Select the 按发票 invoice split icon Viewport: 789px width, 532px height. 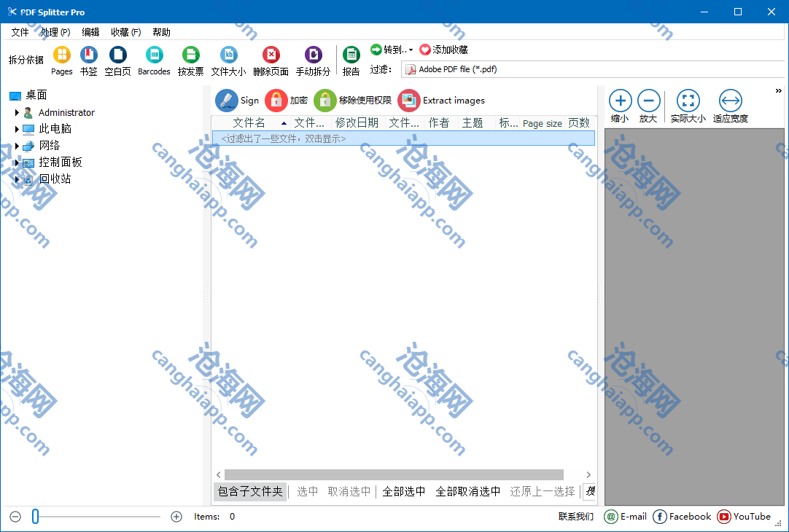(190, 55)
